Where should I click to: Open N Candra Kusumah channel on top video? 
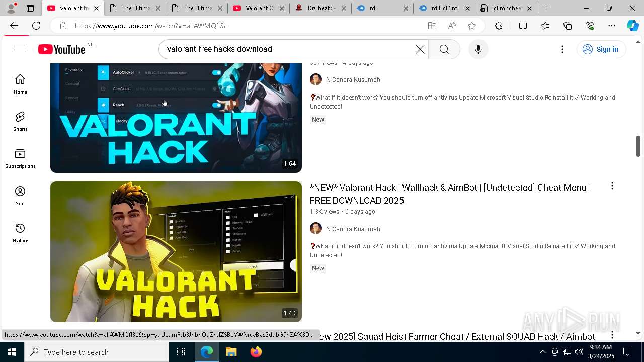pos(353,79)
